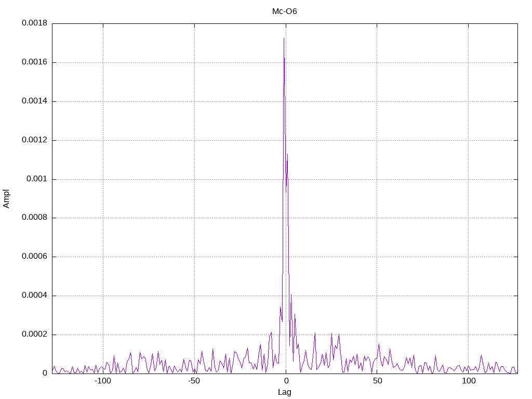This screenshot has width=532, height=399.
Task: Click the 0.001 y-axis tick label
Action: [x=37, y=179]
